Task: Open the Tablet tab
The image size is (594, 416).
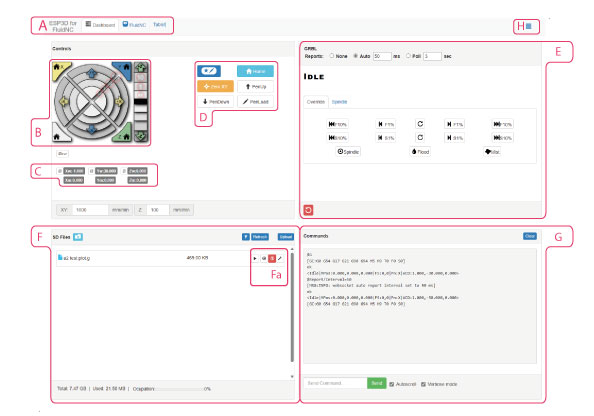Action: [159, 24]
